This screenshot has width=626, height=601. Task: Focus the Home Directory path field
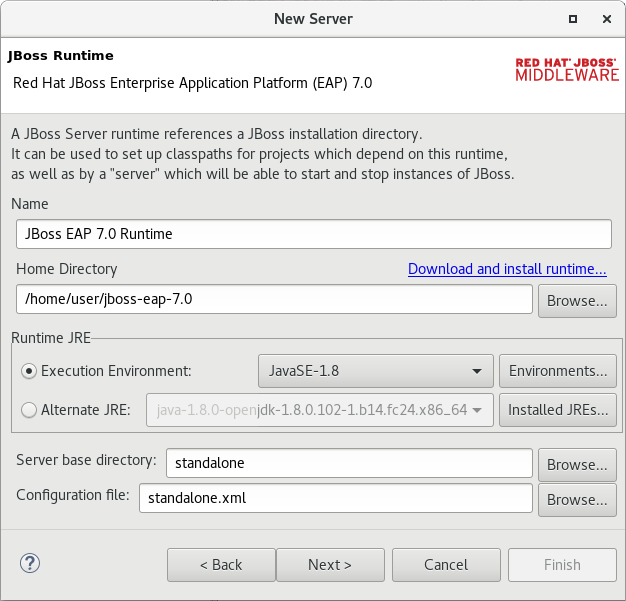pyautogui.click(x=274, y=299)
